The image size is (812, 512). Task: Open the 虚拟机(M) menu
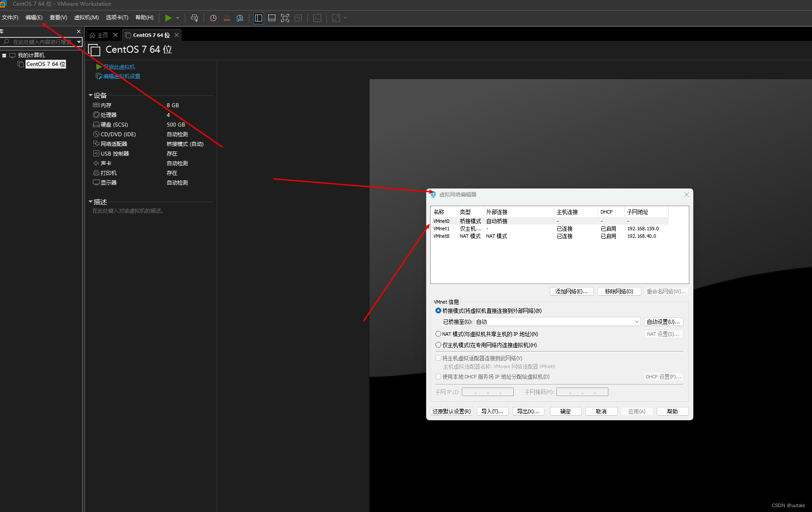(87, 18)
